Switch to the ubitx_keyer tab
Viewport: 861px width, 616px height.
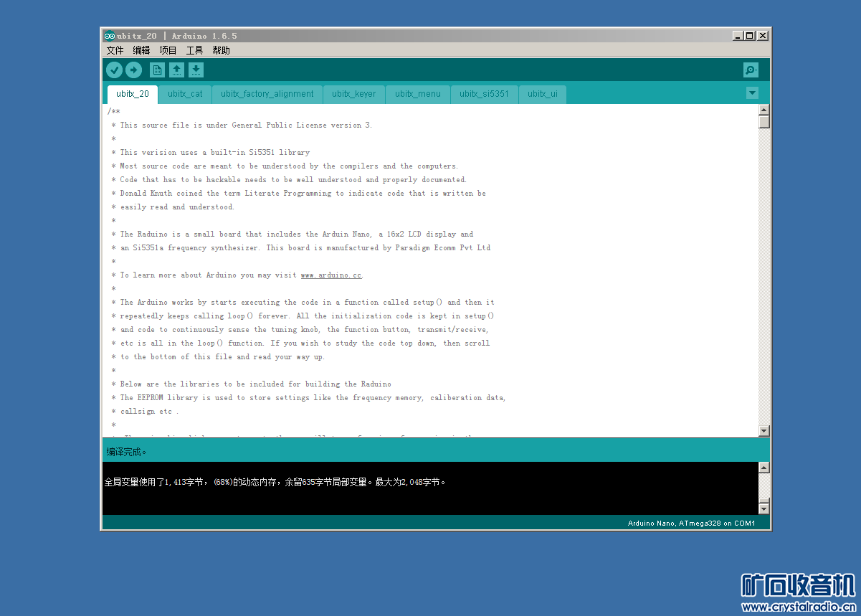tap(354, 94)
